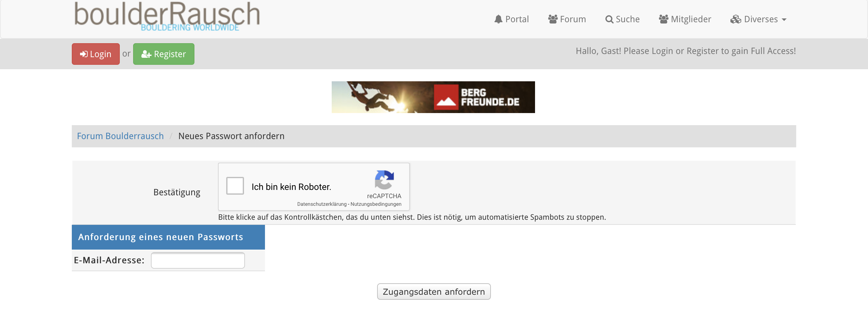This screenshot has height=309, width=868.
Task: Open the Mitglieder menu item
Action: coord(685,19)
